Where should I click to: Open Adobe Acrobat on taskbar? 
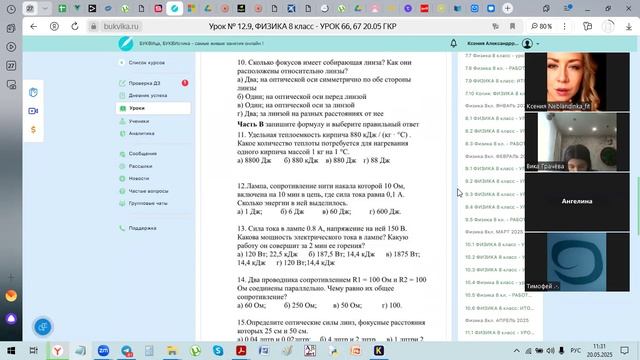click(241, 351)
